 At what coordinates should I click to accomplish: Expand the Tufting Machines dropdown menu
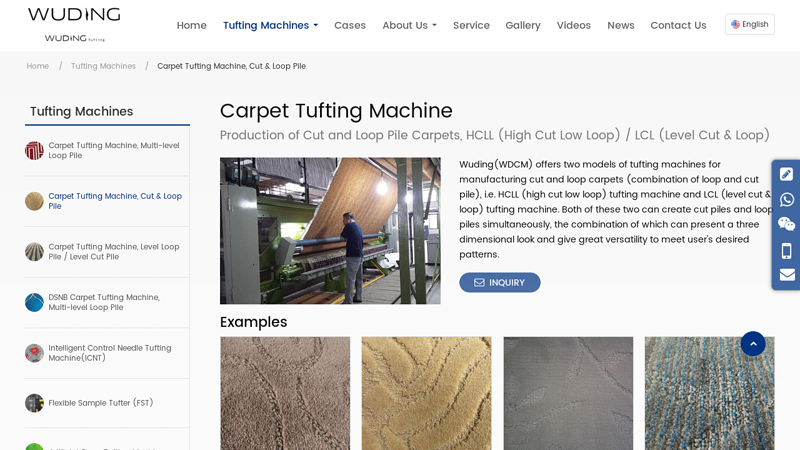click(x=270, y=25)
